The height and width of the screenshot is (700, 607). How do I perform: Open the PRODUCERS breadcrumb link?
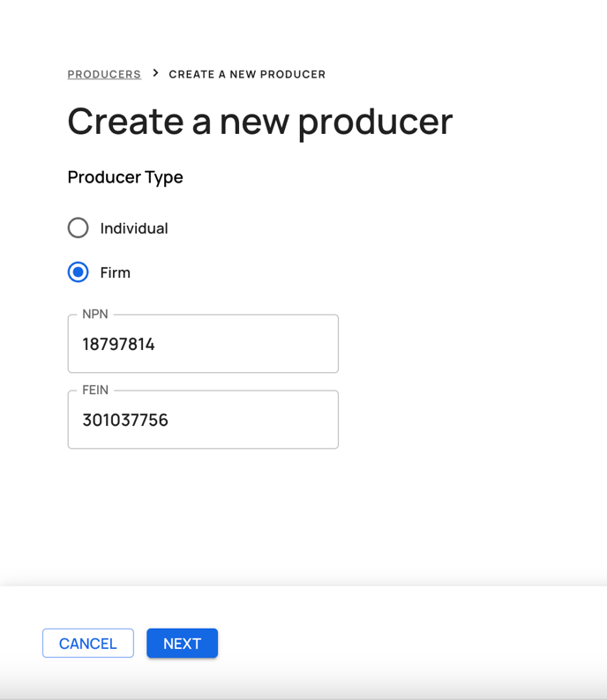104,74
